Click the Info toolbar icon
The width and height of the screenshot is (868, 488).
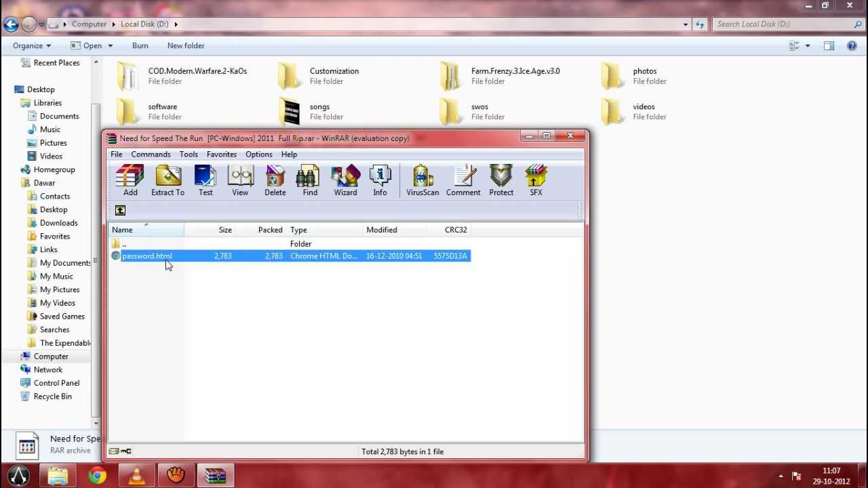tap(380, 180)
